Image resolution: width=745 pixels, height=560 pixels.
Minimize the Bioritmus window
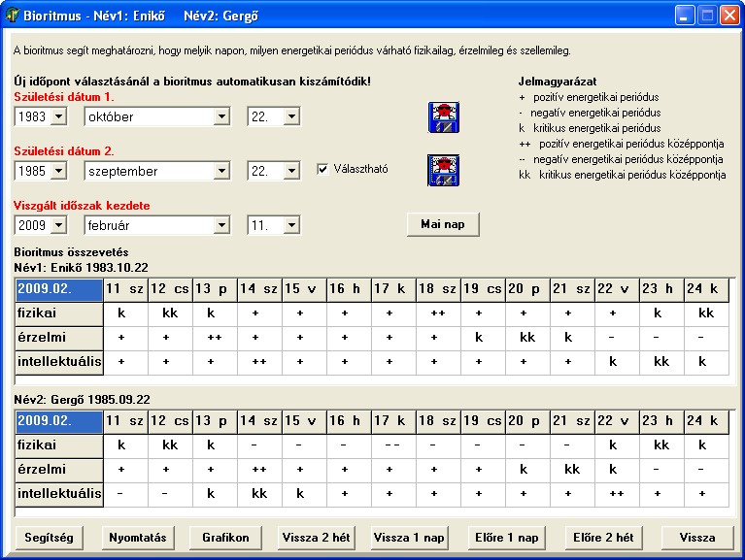point(684,16)
